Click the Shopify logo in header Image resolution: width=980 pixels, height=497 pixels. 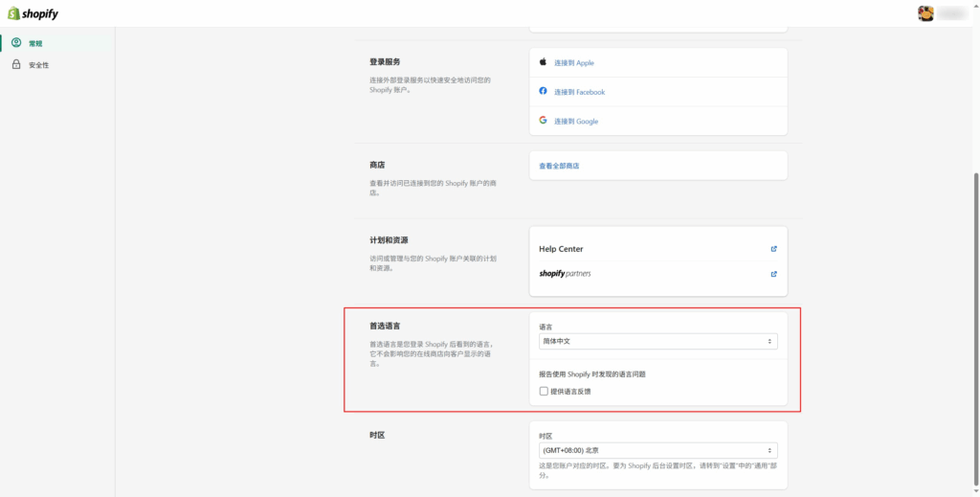click(33, 13)
